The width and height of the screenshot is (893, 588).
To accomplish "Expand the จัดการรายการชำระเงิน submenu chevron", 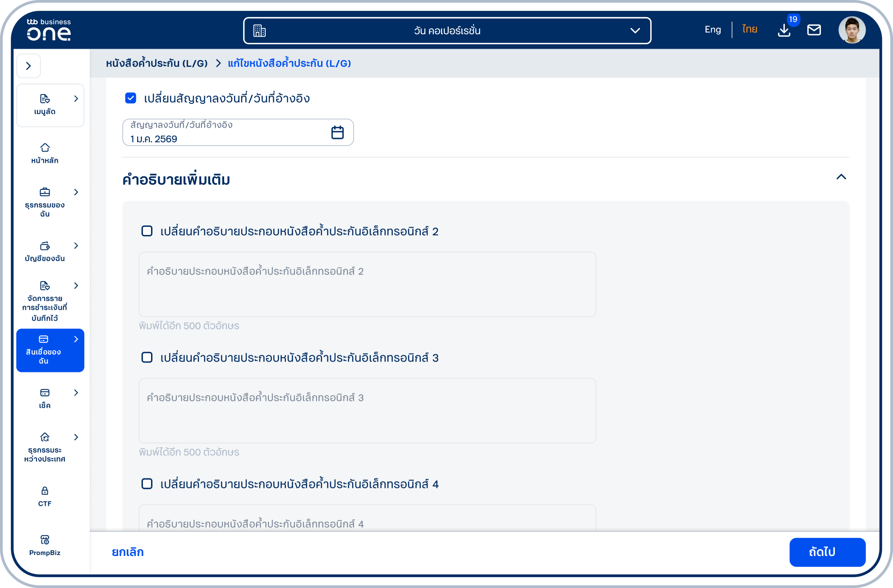I will 76,285.
